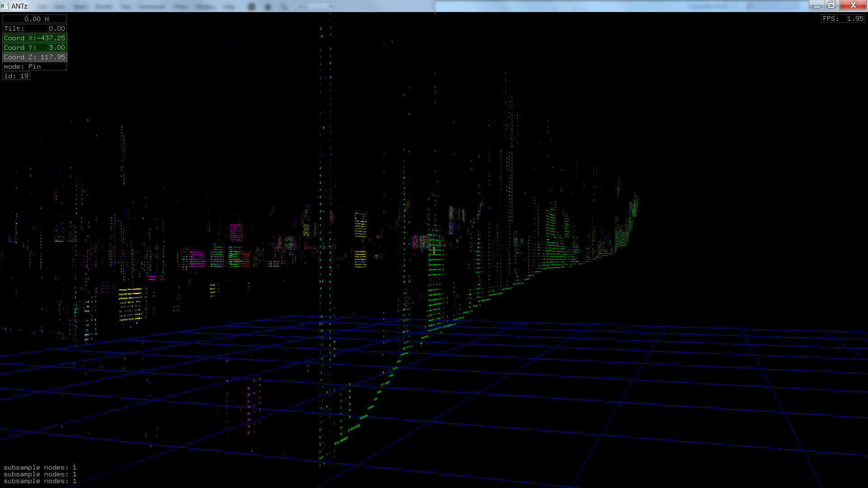Select the large yellow bar cluster at lower left
The image size is (868, 488).
point(131,304)
